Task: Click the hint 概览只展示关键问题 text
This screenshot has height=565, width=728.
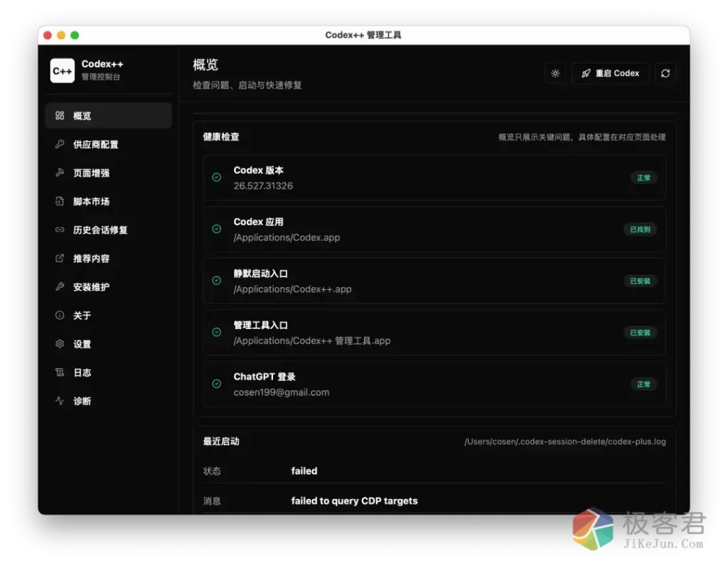Action: coord(582,137)
